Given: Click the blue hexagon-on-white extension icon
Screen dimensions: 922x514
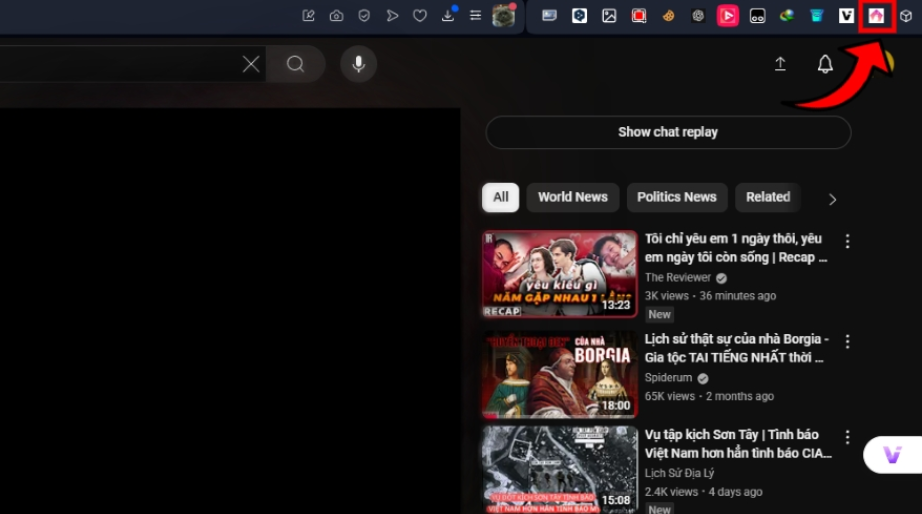Looking at the screenshot, I should coord(579,16).
